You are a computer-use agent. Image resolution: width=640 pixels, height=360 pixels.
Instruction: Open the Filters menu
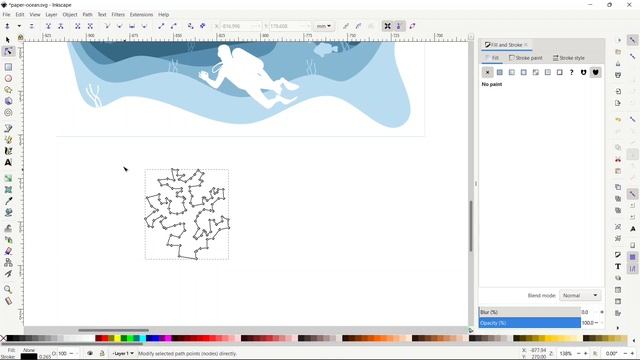pyautogui.click(x=118, y=15)
